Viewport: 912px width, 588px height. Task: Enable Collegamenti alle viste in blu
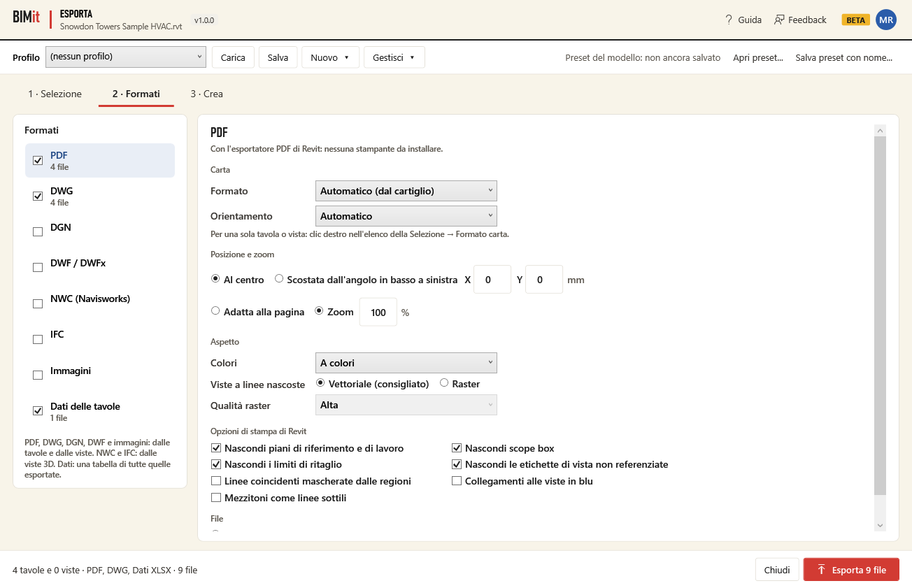pyautogui.click(x=457, y=481)
